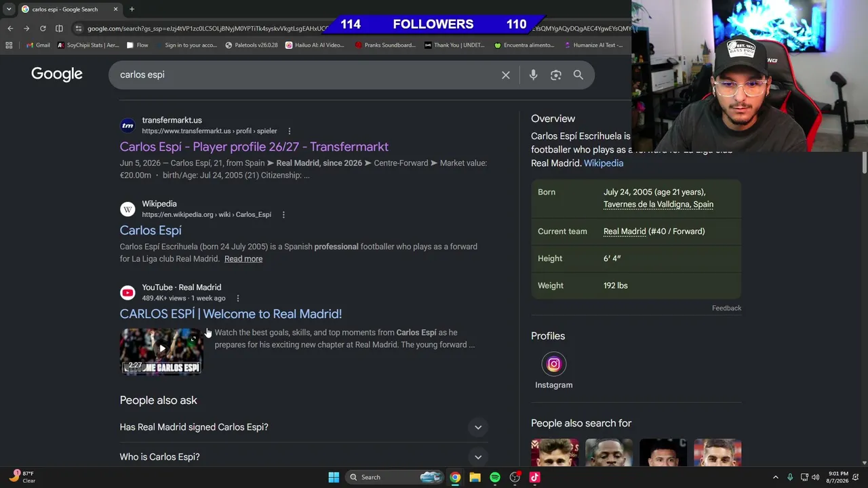This screenshot has height=488, width=868.
Task: Open the 'Thank You | UNDET...' bookmark
Action: [454, 45]
